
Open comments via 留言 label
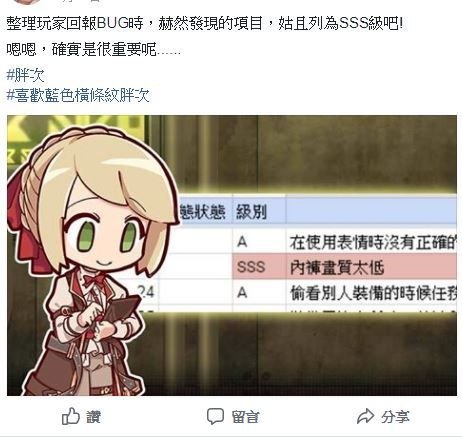pyautogui.click(x=245, y=417)
